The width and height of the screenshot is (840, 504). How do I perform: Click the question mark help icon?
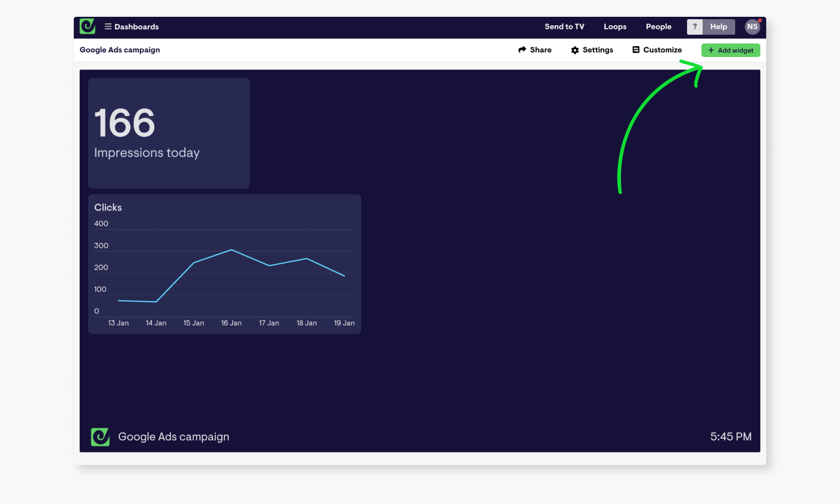[x=695, y=26]
